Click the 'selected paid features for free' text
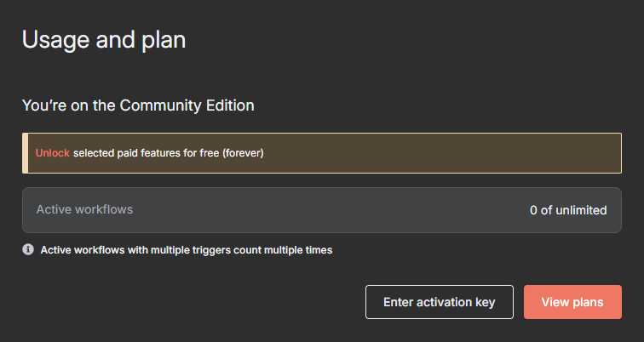The image size is (644, 342). (146, 154)
